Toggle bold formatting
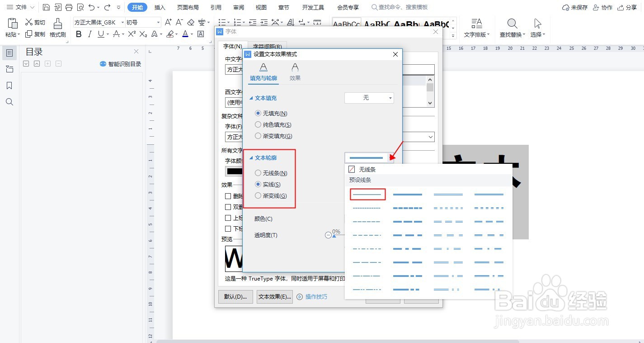 (x=79, y=34)
